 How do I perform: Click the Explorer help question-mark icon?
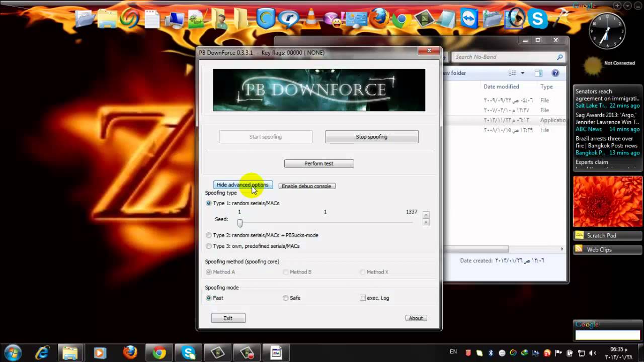click(555, 73)
